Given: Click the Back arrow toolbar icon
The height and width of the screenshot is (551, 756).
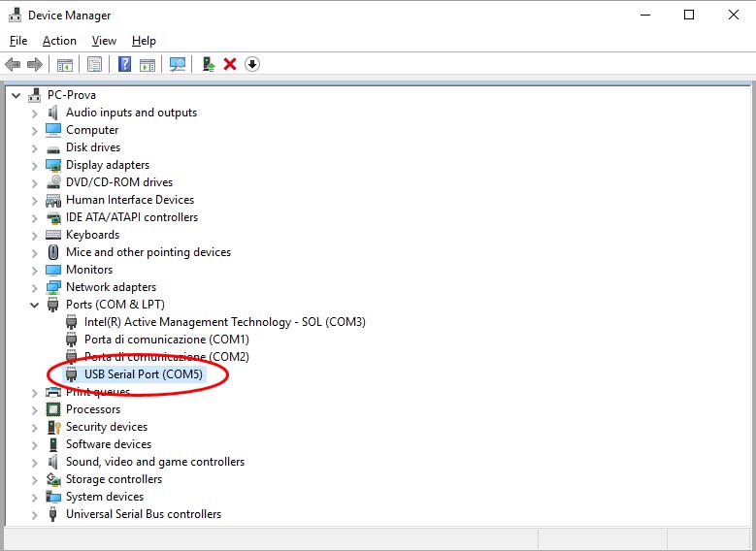Looking at the screenshot, I should tap(13, 64).
